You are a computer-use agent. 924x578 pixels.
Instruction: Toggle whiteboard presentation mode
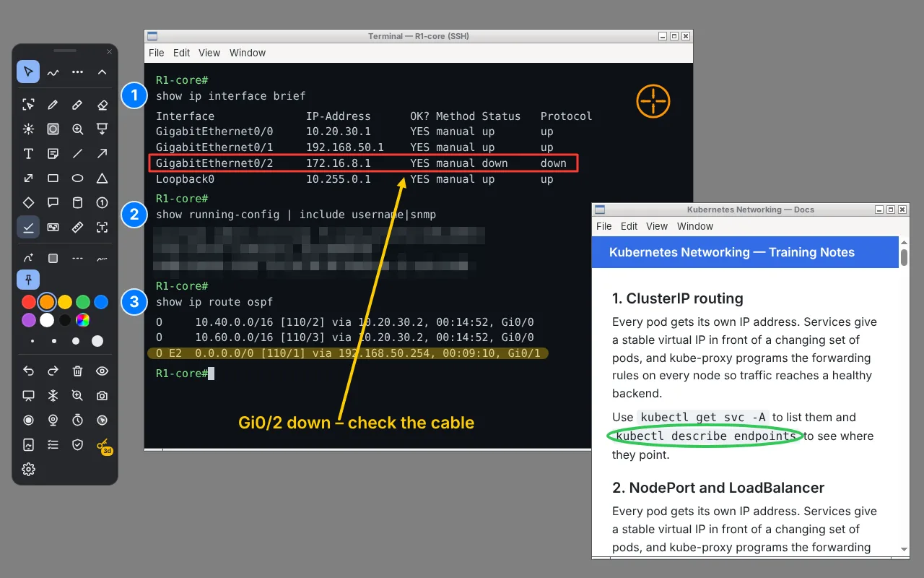click(28, 395)
